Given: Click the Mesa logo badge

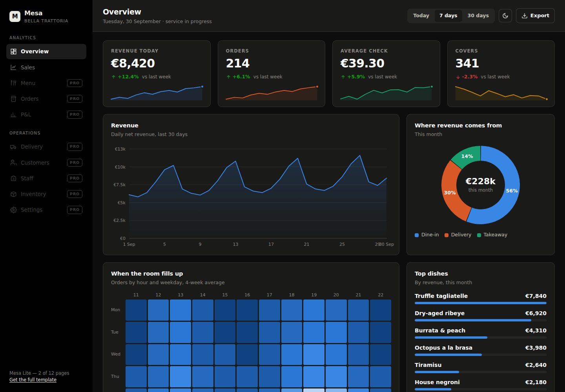Looking at the screenshot, I should click(x=15, y=16).
